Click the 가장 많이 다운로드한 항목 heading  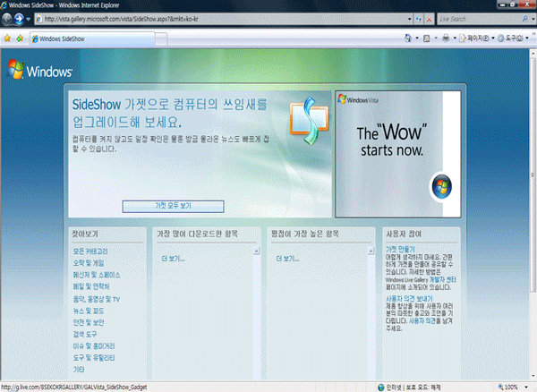click(x=197, y=234)
